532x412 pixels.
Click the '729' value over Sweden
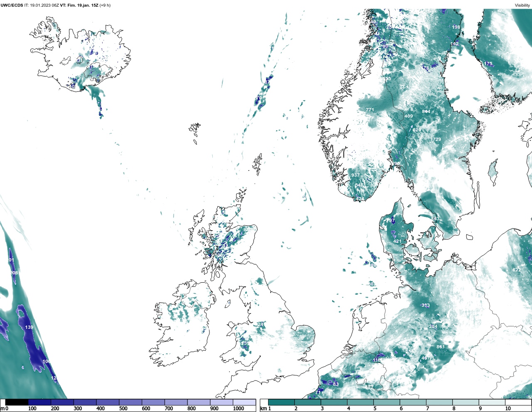[437, 139]
